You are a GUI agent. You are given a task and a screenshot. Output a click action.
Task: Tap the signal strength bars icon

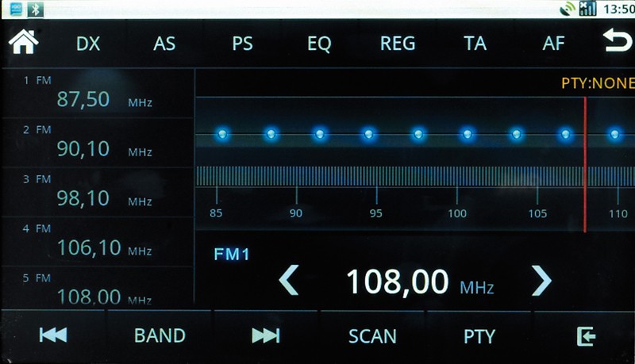click(587, 9)
